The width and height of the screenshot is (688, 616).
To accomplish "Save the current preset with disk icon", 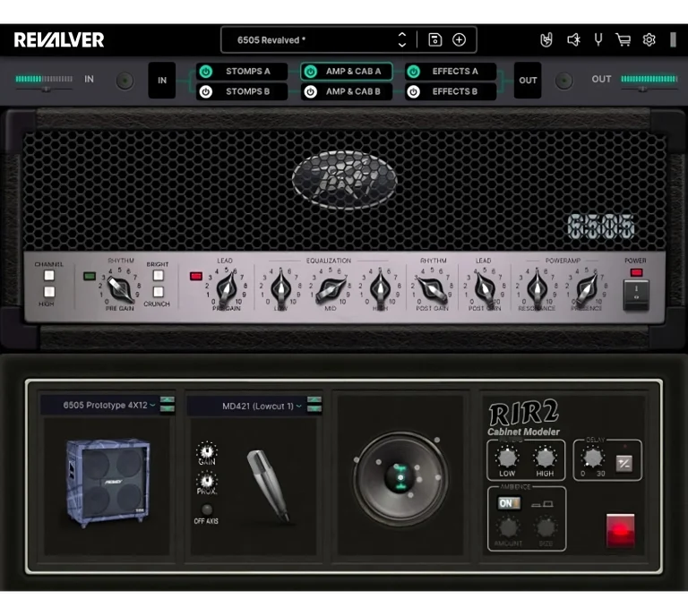I will click(x=434, y=40).
